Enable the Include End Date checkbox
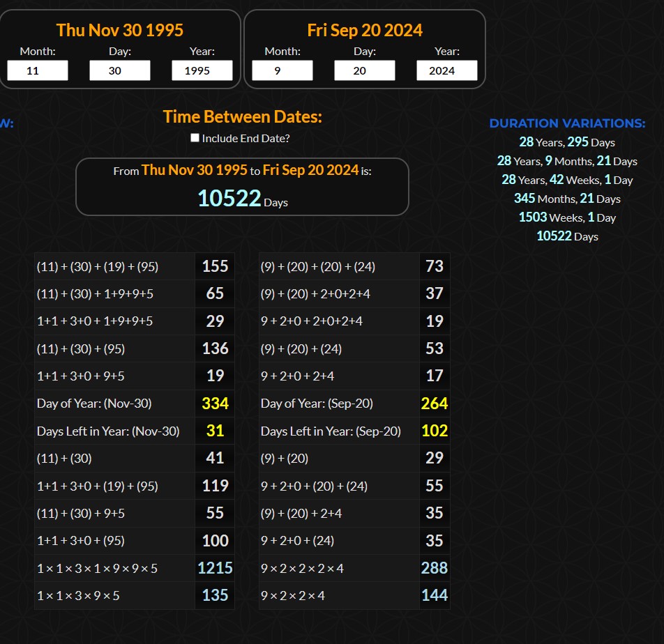This screenshot has height=644, width=664. (x=195, y=138)
